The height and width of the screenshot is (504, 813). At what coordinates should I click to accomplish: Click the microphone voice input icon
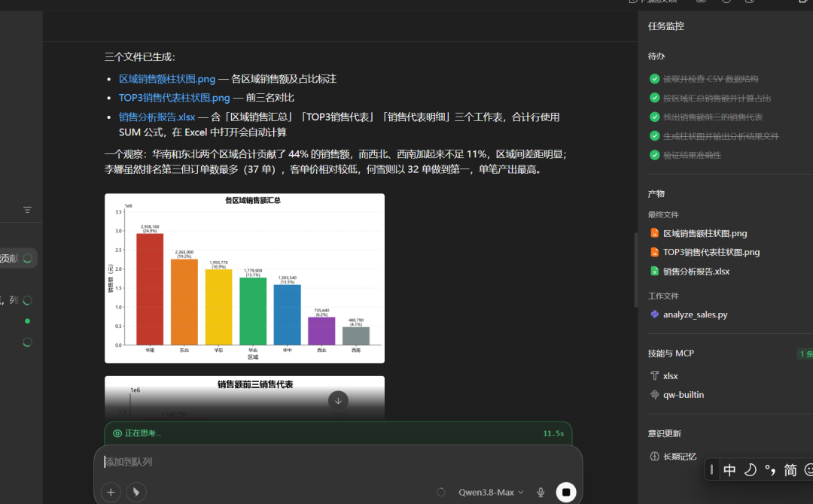[x=540, y=492]
